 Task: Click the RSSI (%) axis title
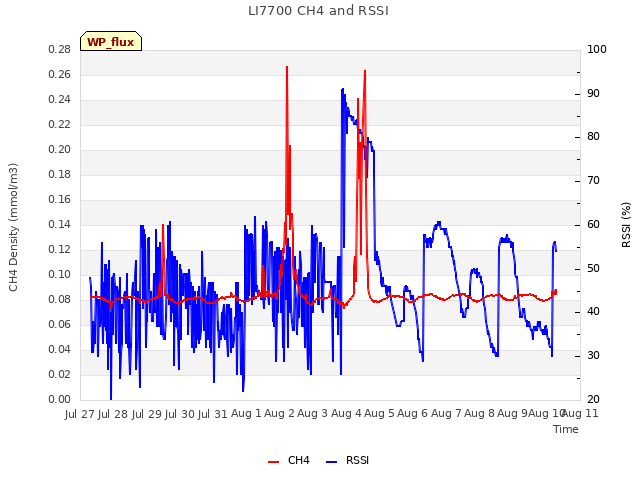pyautogui.click(x=626, y=224)
